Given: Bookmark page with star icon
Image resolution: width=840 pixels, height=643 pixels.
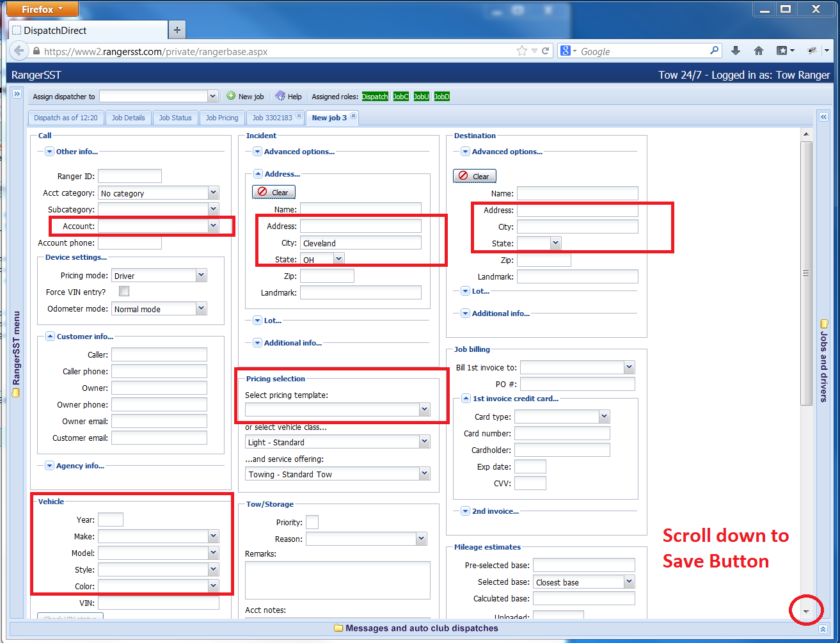Looking at the screenshot, I should (521, 51).
